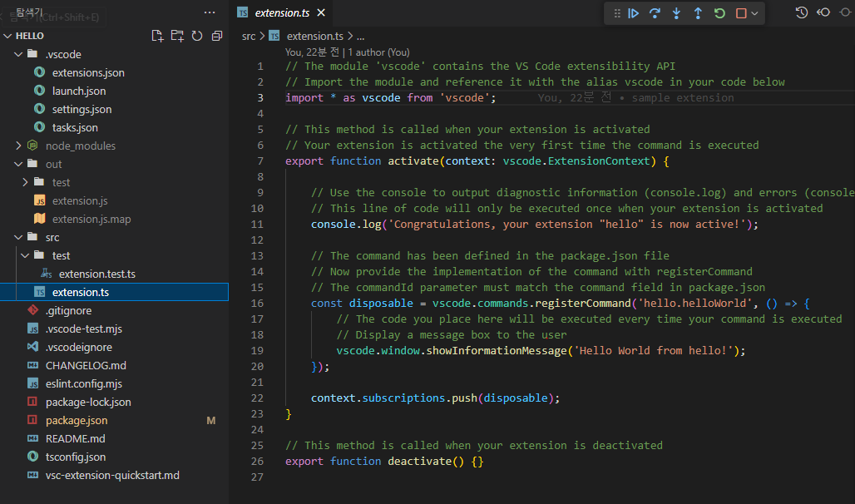
Task: Open the timeline history clock icon
Action: [x=802, y=12]
